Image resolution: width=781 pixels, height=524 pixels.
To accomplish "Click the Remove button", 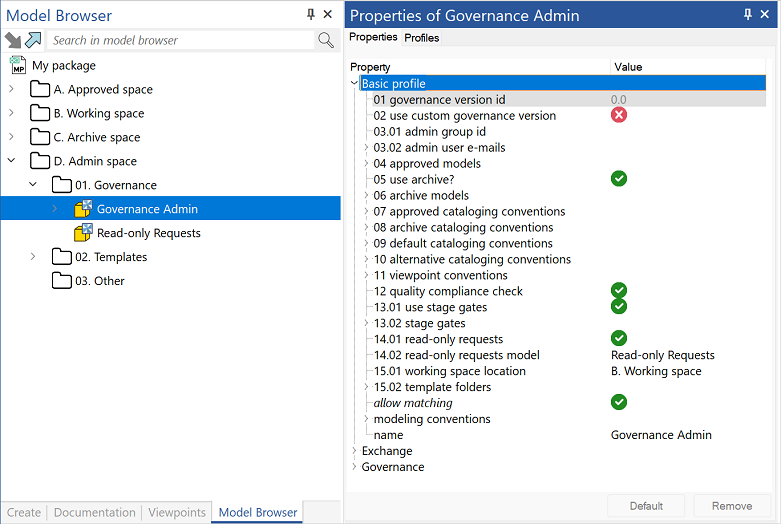I will tap(732, 506).
